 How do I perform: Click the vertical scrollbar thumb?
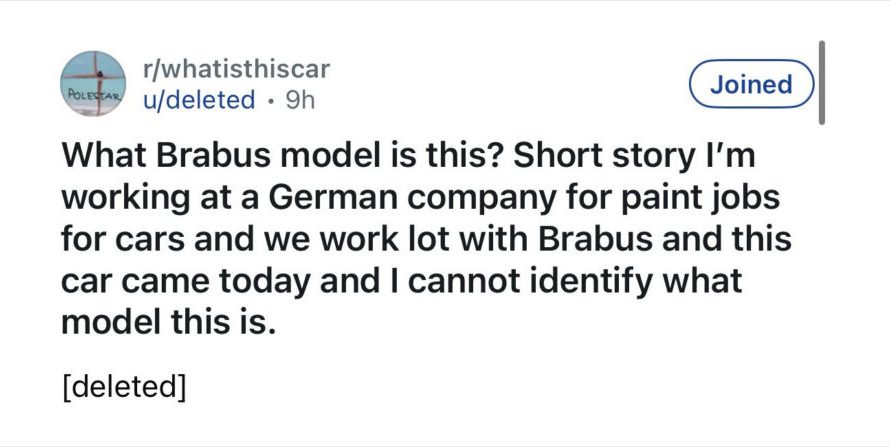point(822,83)
